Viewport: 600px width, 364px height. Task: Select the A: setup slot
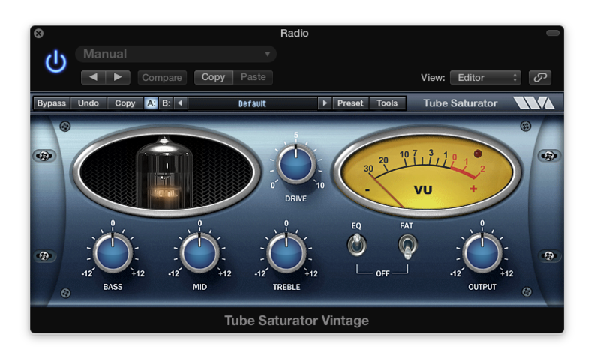tap(151, 103)
